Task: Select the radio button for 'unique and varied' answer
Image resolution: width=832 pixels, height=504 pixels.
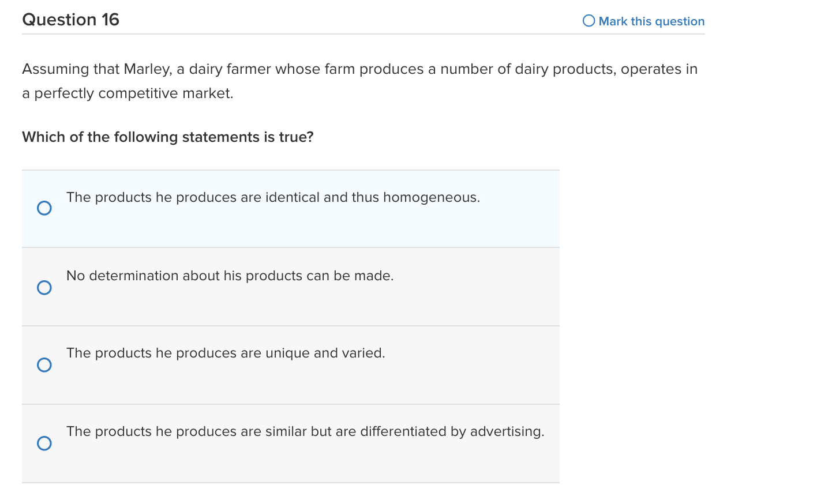Action: click(44, 365)
